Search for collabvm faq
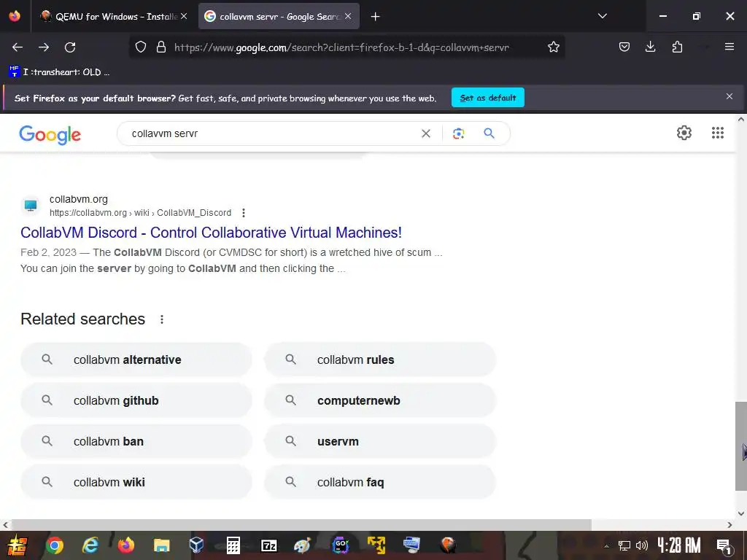Viewport: 747px width, 560px height. [380, 482]
